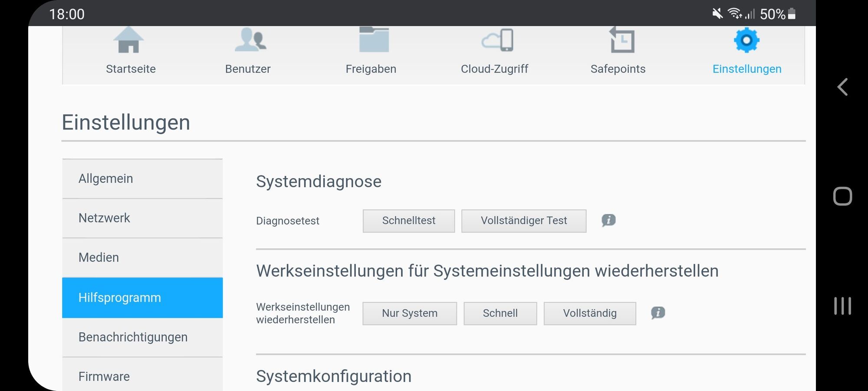Run the Schnelltest diagnosis
The height and width of the screenshot is (391, 868).
coord(409,221)
